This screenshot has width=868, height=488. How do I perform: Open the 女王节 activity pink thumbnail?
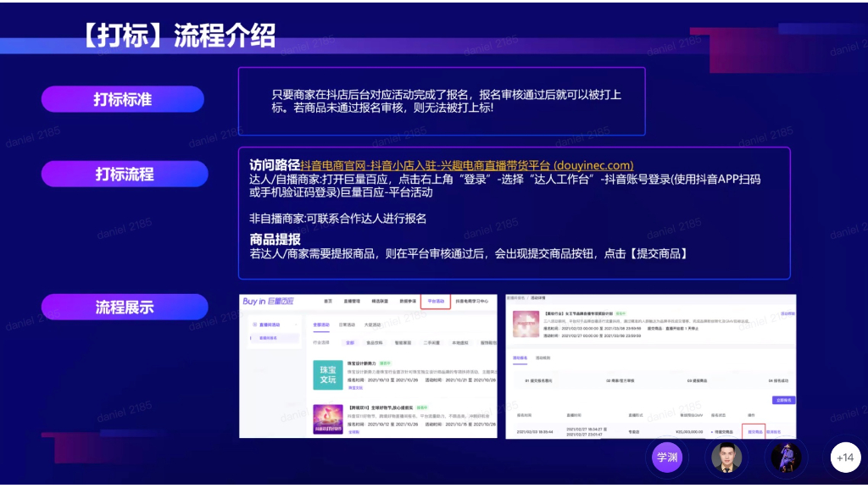click(x=526, y=324)
